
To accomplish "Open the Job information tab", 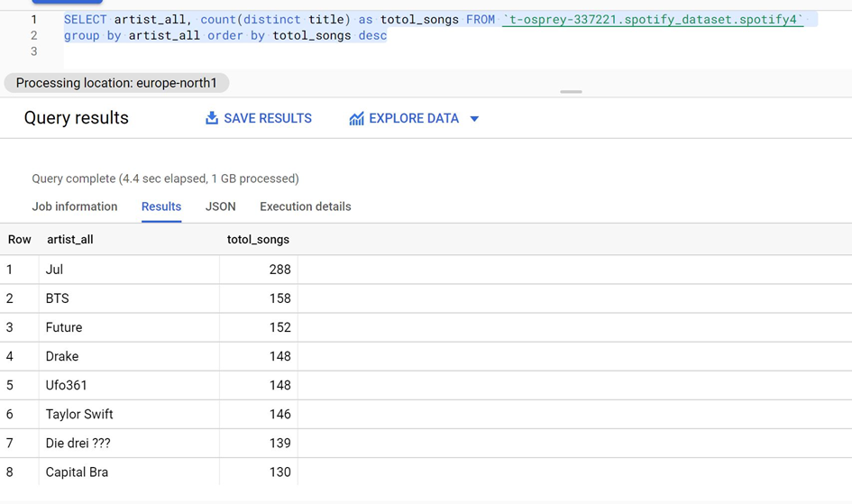I will click(x=75, y=206).
